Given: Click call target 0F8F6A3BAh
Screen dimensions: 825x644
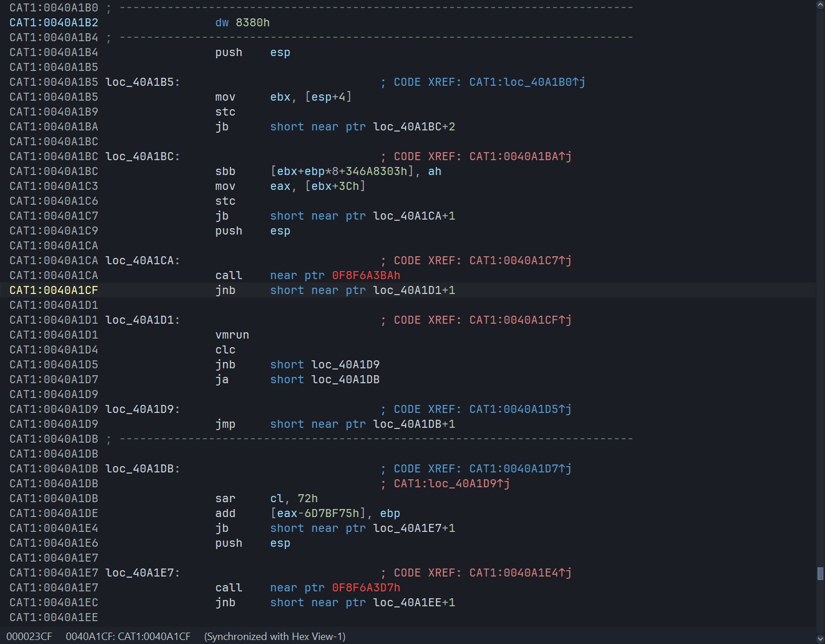Looking at the screenshot, I should pyautogui.click(x=366, y=276).
